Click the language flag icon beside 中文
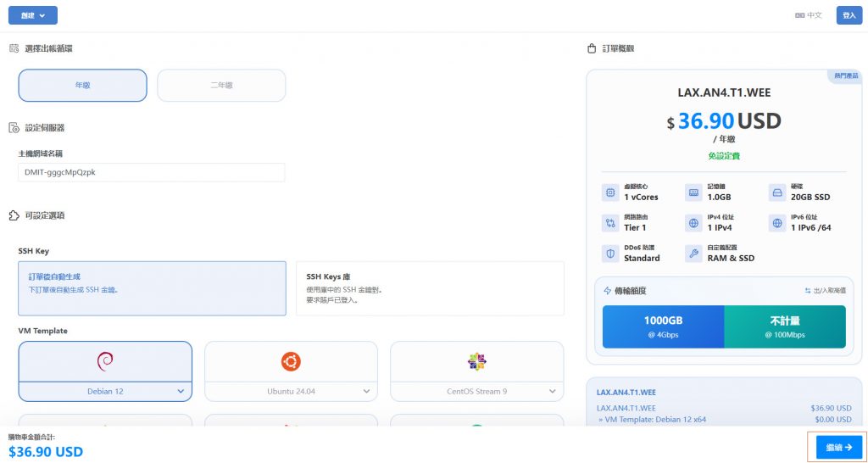 tap(799, 15)
